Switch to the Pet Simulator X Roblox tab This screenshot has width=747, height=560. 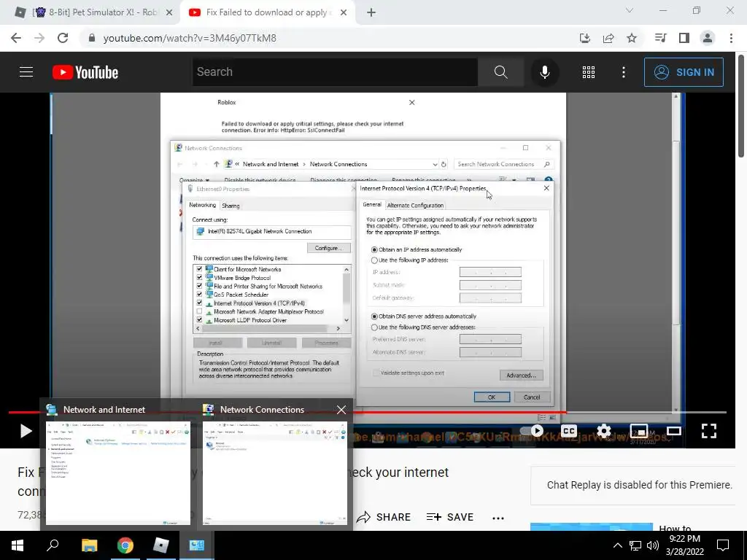93,12
